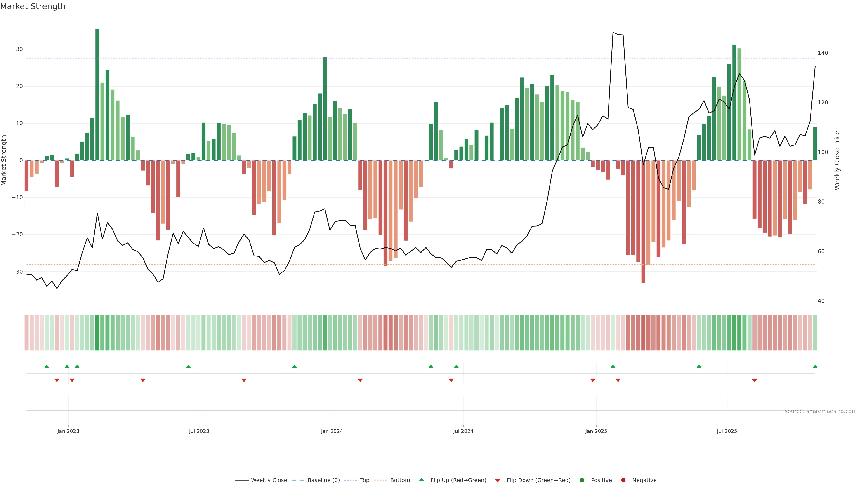Click the Weekly Close Price axis title
This screenshot has width=868, height=488.
click(x=837, y=160)
